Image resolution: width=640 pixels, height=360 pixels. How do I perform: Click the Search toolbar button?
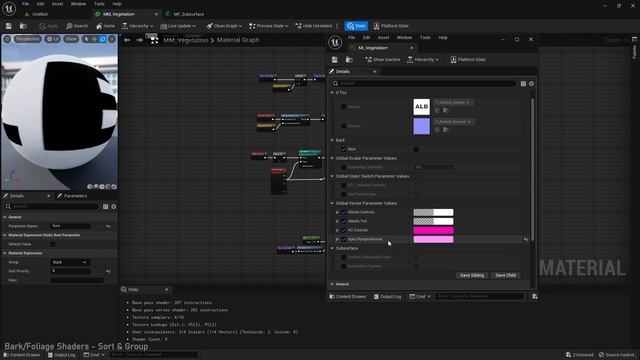point(77,26)
